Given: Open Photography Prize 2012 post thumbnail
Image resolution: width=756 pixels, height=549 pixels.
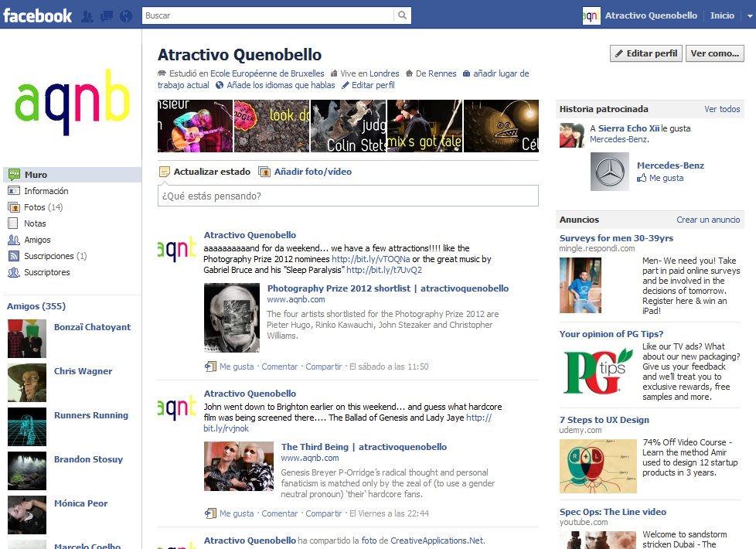Looking at the screenshot, I should pyautogui.click(x=232, y=318).
